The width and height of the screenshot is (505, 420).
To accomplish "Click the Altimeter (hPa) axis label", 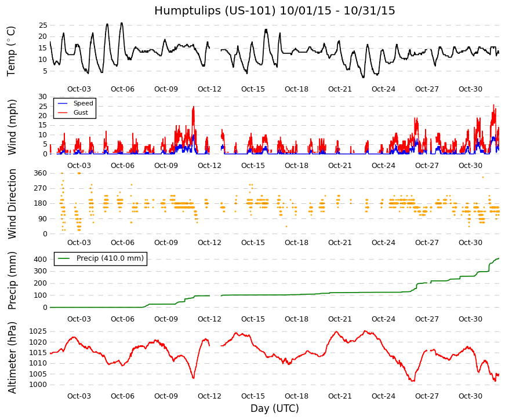I will click(x=12, y=357).
